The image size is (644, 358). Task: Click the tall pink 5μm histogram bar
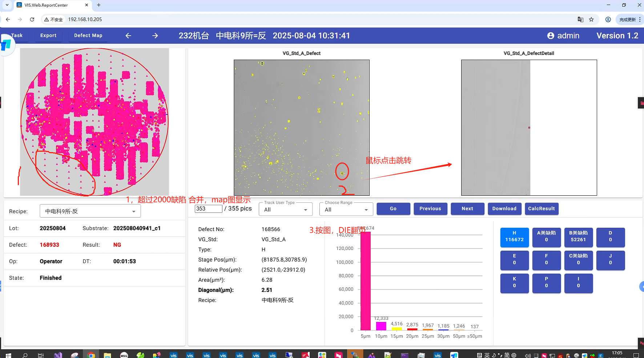tap(365, 281)
